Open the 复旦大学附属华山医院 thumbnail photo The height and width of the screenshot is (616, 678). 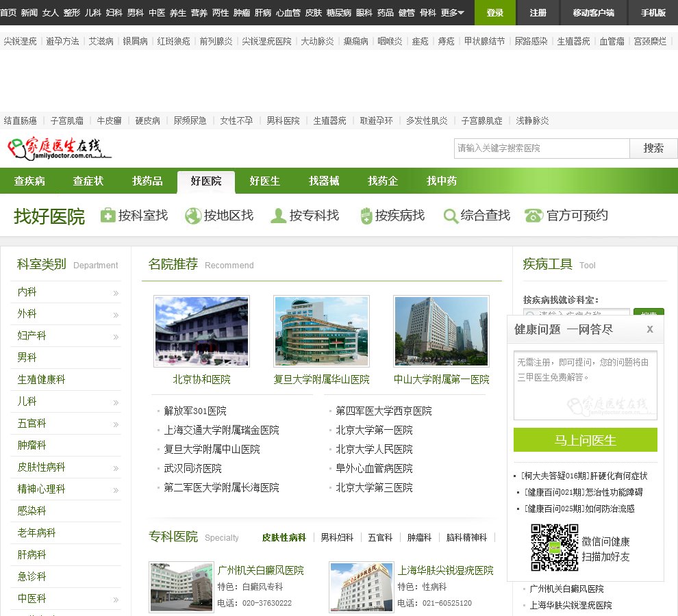(x=322, y=331)
